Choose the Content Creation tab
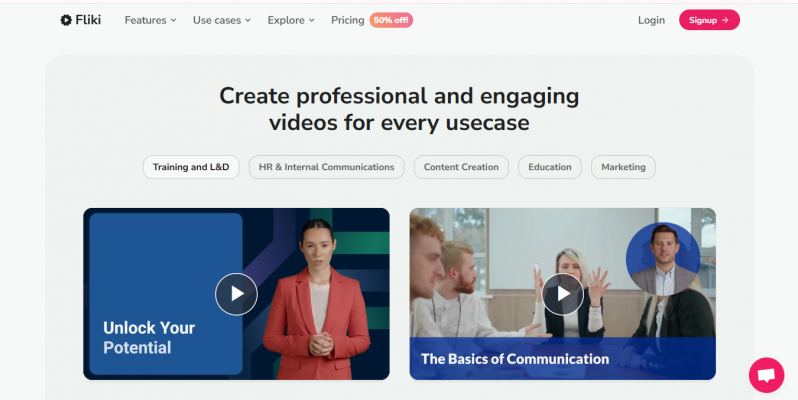Viewport: 798px width, 400px height. click(461, 167)
